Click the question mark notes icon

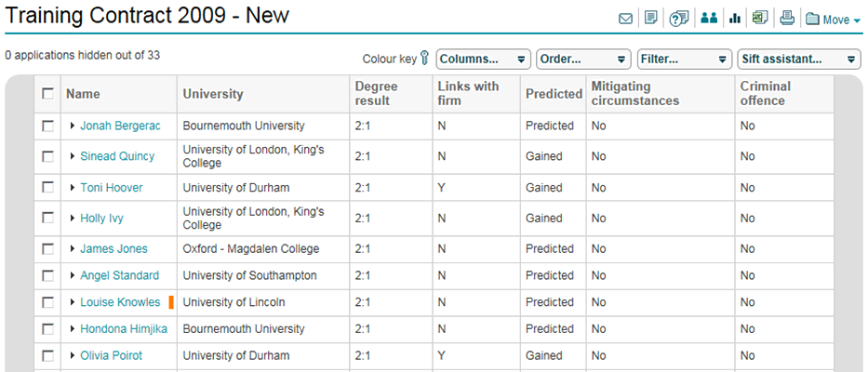[679, 19]
